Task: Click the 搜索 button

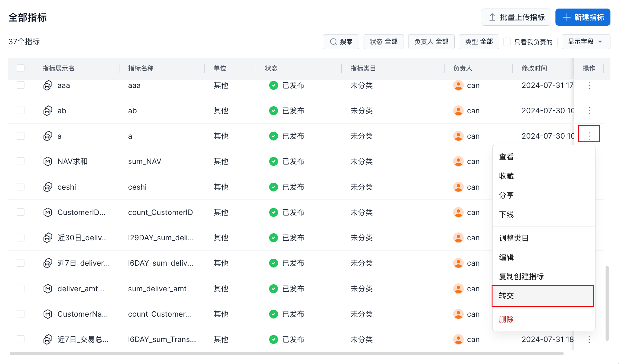Action: [341, 42]
